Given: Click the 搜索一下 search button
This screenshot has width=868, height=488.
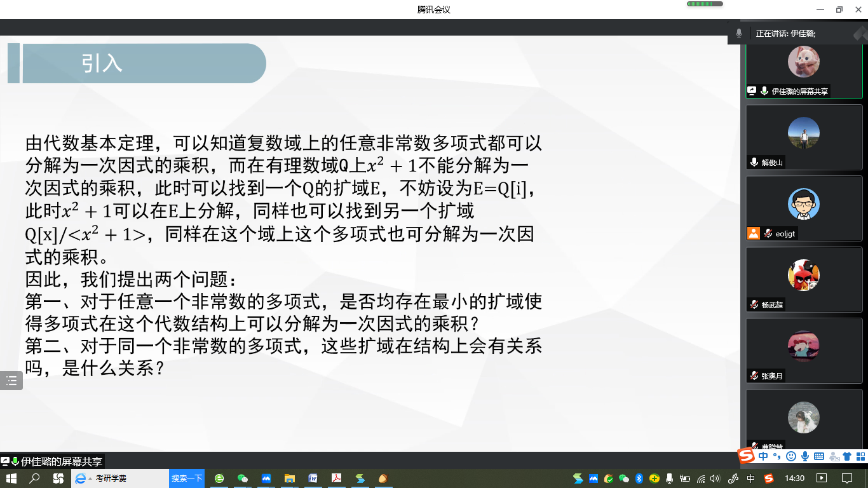Looking at the screenshot, I should pyautogui.click(x=187, y=478).
